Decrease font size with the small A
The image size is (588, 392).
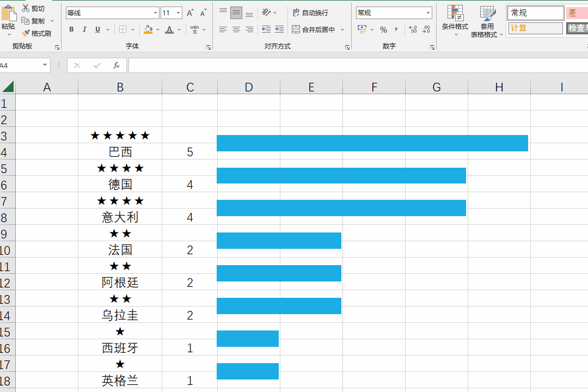point(203,13)
